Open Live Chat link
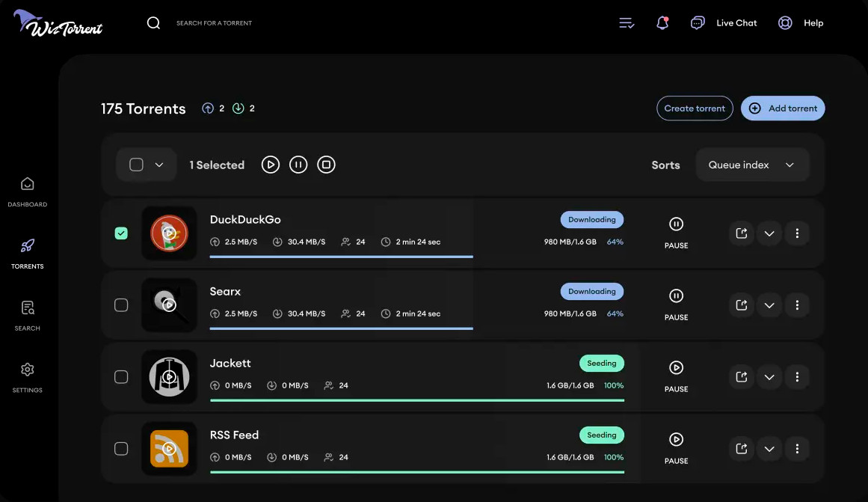The height and width of the screenshot is (502, 868). coord(736,22)
